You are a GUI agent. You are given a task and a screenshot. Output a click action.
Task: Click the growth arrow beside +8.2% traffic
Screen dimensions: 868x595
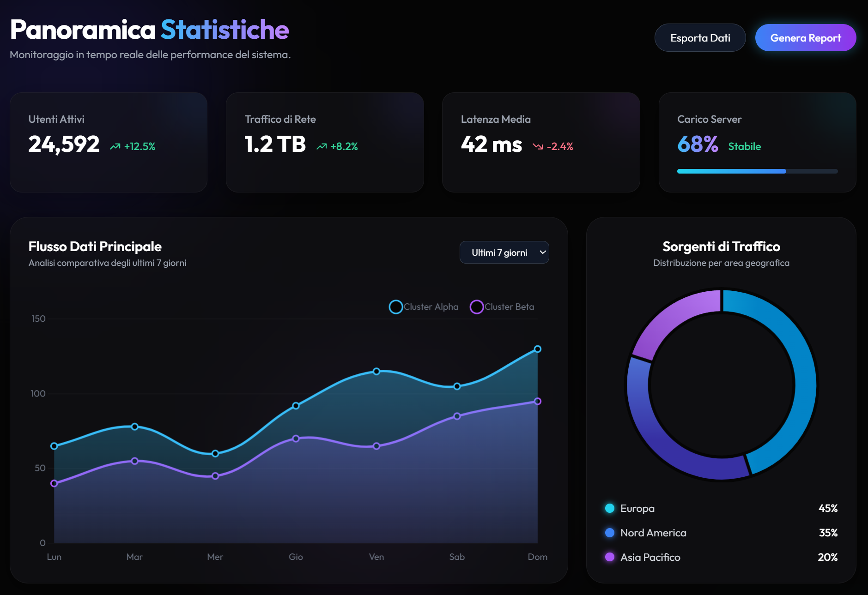[322, 145]
